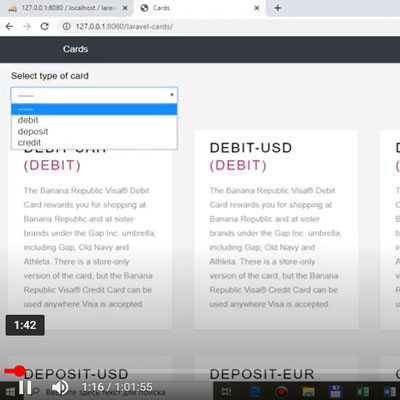Screen dimensions: 400x400
Task: Go forward in browser history
Action: tap(27, 26)
